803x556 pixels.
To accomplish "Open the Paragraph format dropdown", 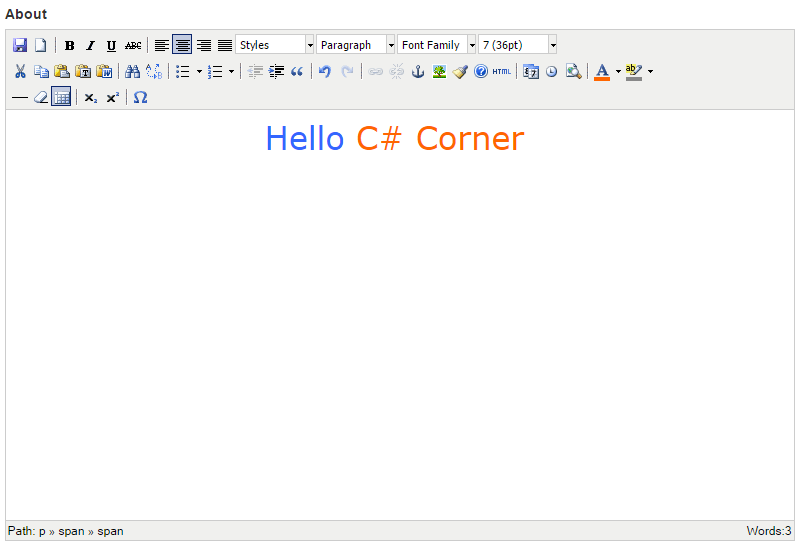I will (x=355, y=45).
